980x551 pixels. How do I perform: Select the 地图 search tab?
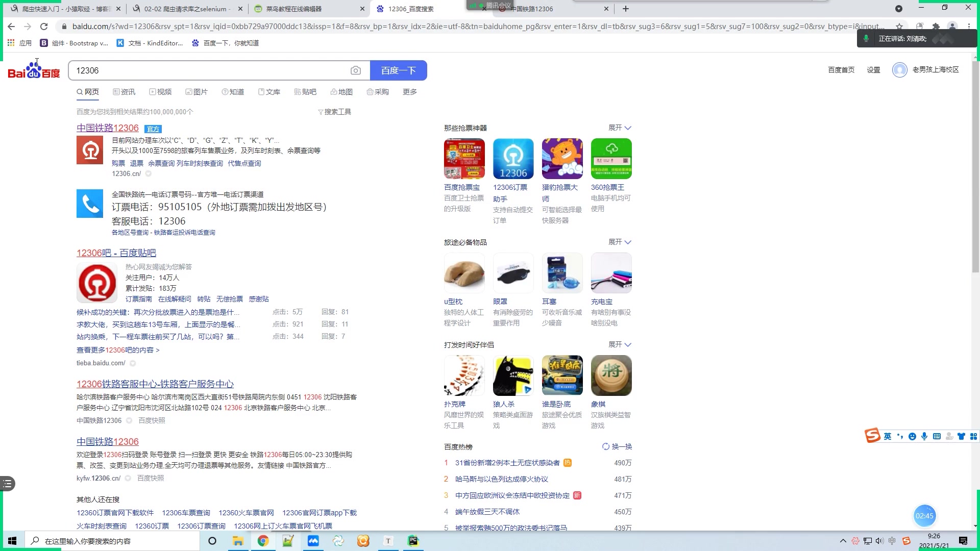pyautogui.click(x=341, y=92)
